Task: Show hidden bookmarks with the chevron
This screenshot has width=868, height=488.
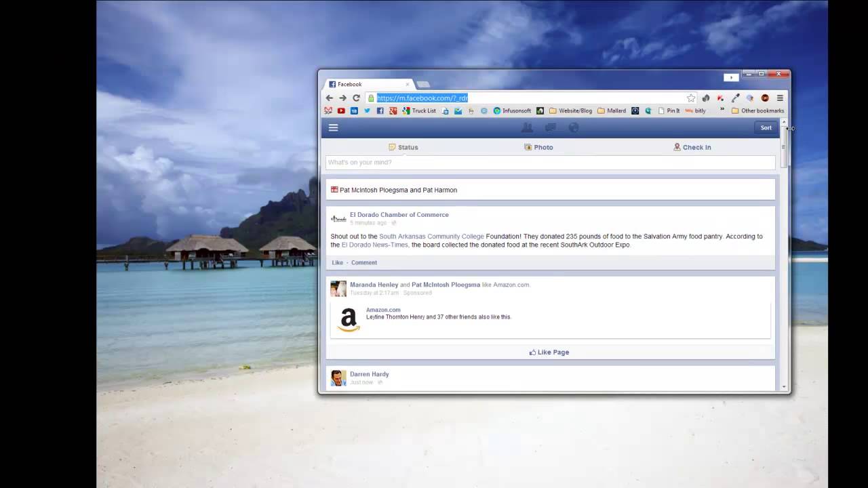Action: click(722, 110)
